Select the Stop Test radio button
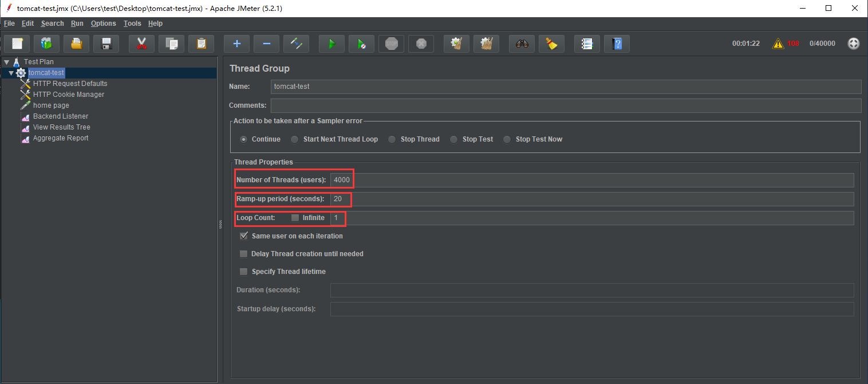Screen dimensions: 868x384 (x=454, y=139)
